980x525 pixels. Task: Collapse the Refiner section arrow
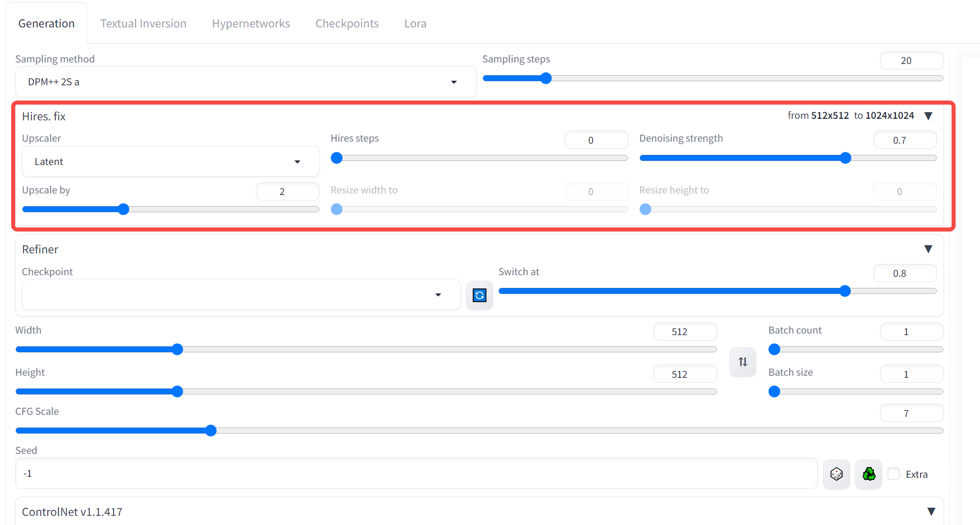tap(928, 249)
